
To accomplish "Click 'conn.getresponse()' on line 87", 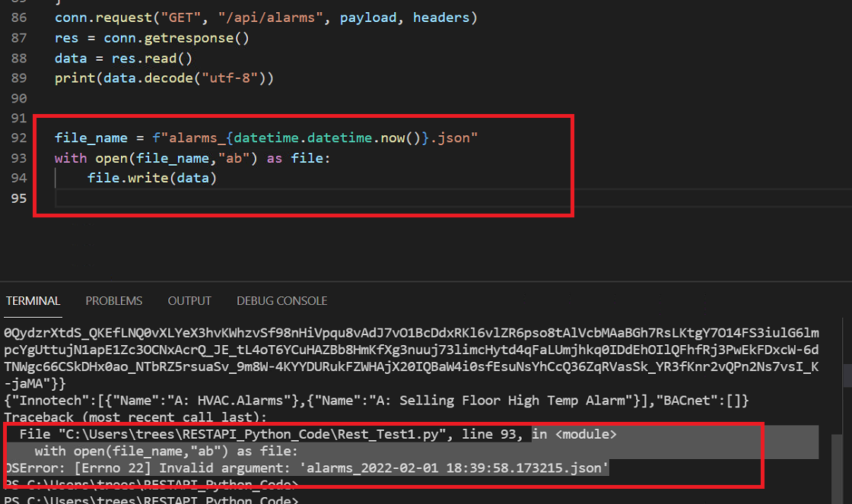I will [x=176, y=39].
